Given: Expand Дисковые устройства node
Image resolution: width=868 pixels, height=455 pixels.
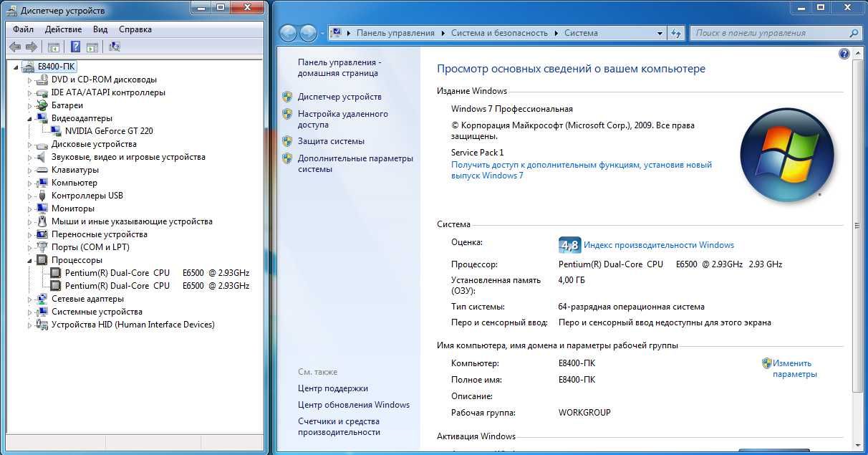Looking at the screenshot, I should coord(30,144).
